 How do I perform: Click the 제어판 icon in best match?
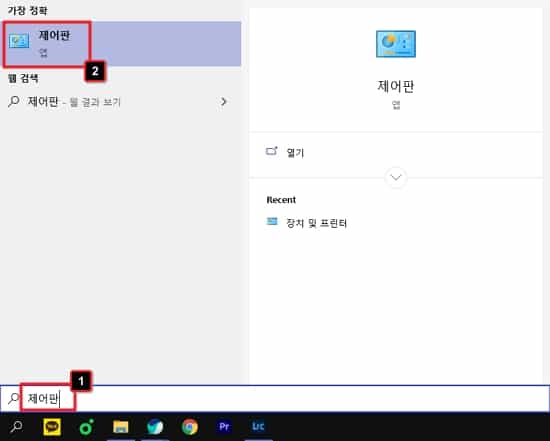point(19,41)
